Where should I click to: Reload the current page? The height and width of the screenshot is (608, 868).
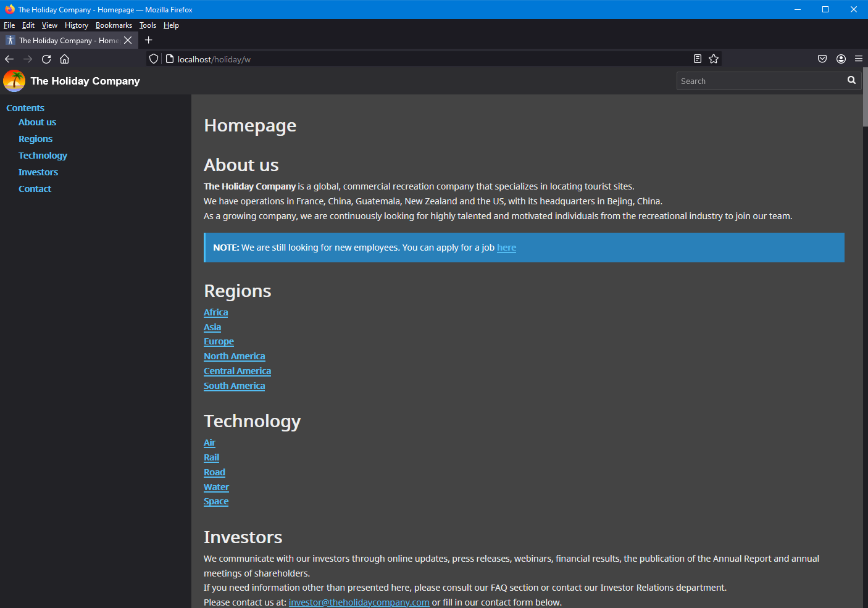pos(46,59)
